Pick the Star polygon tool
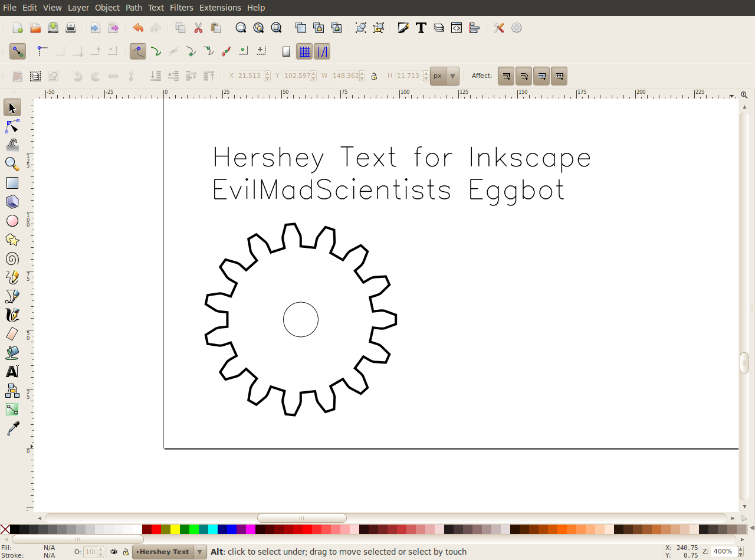Image resolution: width=755 pixels, height=560 pixels. 12,240
